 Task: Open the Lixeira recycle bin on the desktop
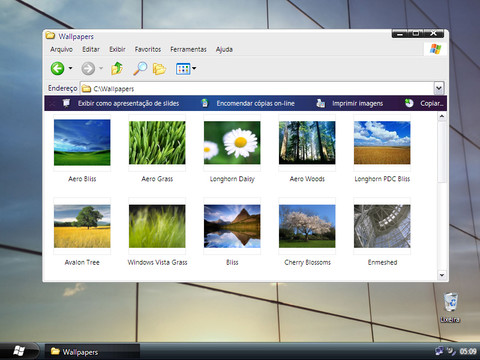click(451, 307)
